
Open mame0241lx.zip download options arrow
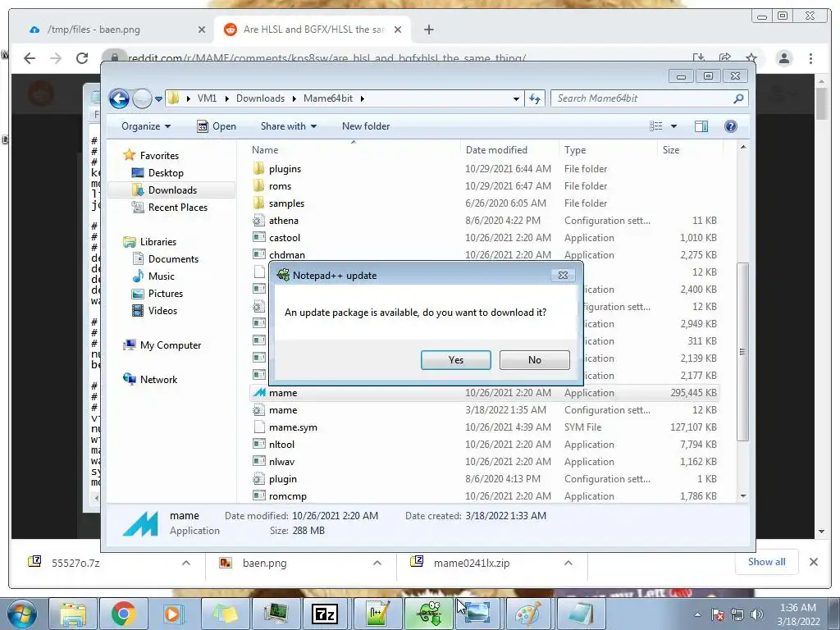coord(568,563)
